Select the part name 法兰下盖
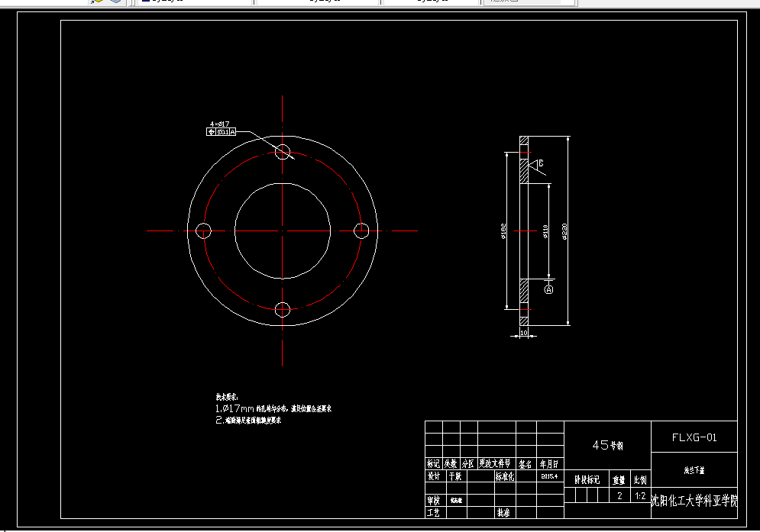The width and height of the screenshot is (760, 532). tap(694, 470)
